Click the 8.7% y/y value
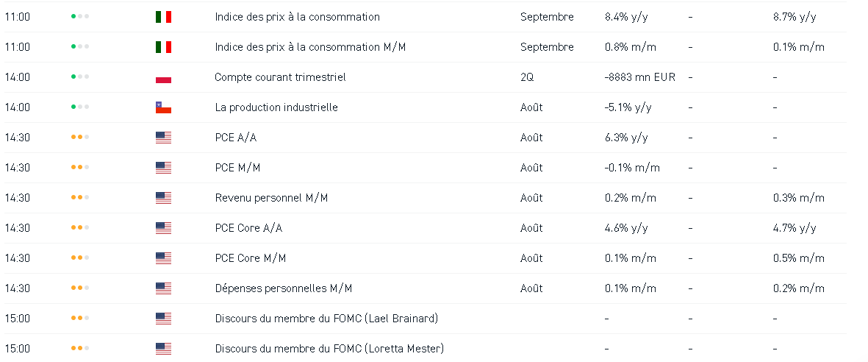Screen dimensions: 868x362 tap(795, 17)
